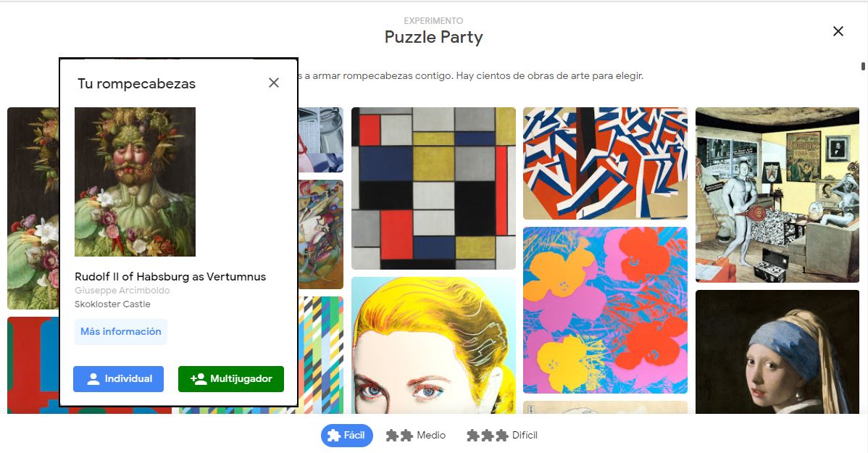The height and width of the screenshot is (453, 868).
Task: Click the Vertumnus preview image in popup
Action: point(135,182)
